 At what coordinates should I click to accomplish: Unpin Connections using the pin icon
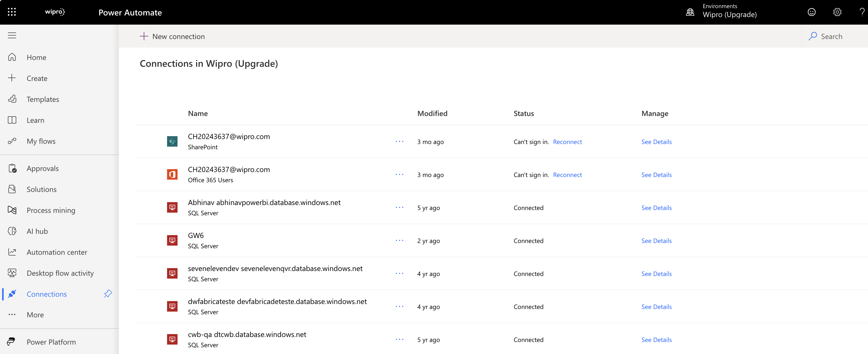point(108,294)
